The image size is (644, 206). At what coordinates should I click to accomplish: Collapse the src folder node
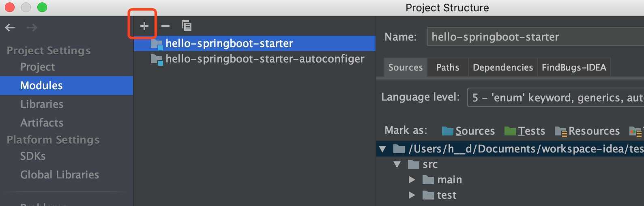coord(397,164)
